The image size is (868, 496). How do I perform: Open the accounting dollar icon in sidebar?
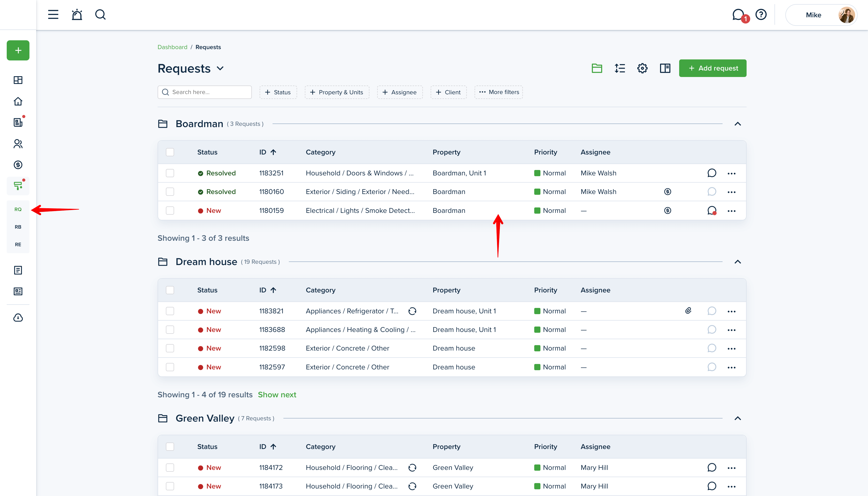[18, 165]
